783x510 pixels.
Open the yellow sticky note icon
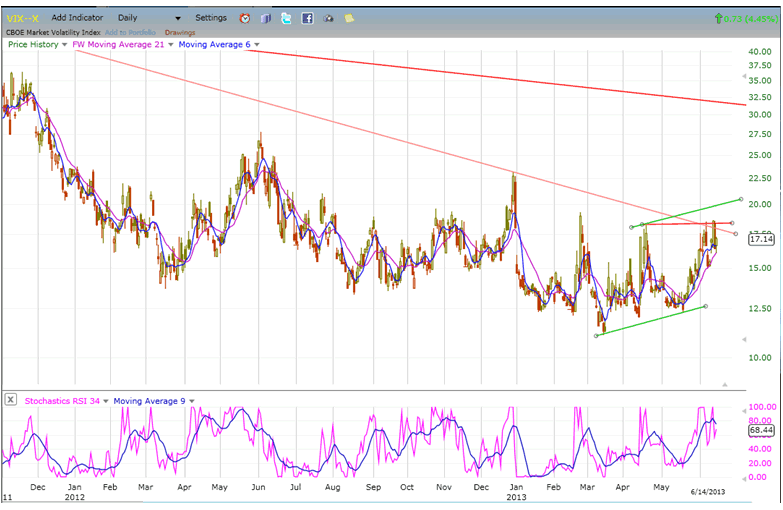(348, 18)
